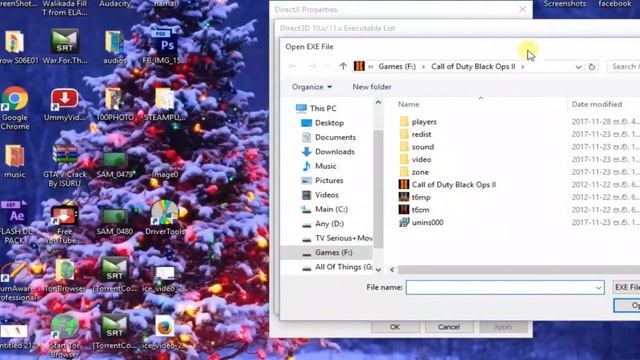Viewport: 640px width, 360px height.
Task: Select TV Serious+Mov drive in navigation pane
Action: coord(337,238)
